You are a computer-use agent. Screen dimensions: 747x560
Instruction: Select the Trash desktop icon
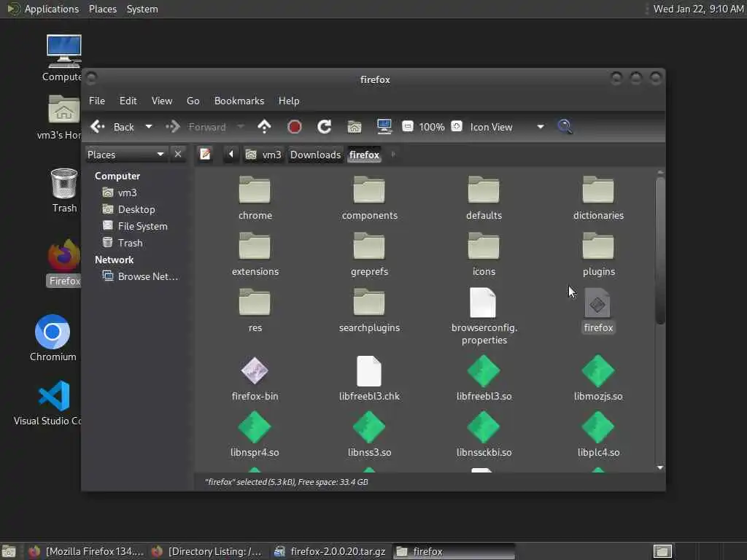64,190
